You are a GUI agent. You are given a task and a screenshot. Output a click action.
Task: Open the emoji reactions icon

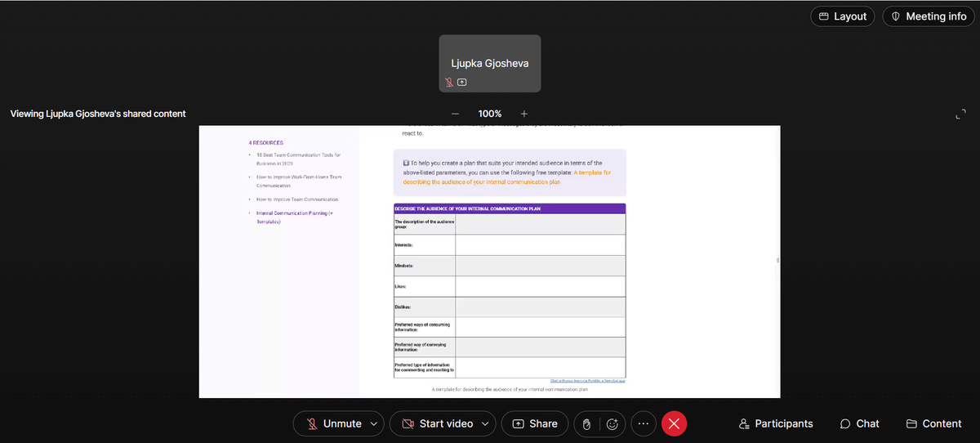pos(612,423)
